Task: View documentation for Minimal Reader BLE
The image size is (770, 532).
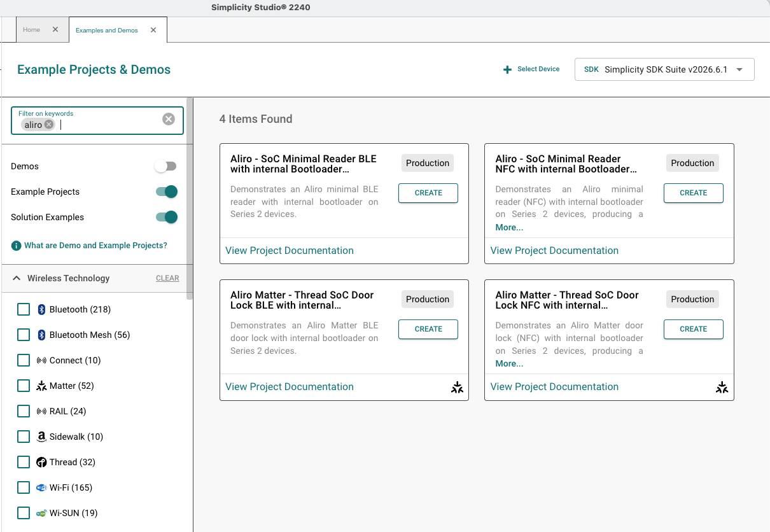Action: tap(290, 251)
